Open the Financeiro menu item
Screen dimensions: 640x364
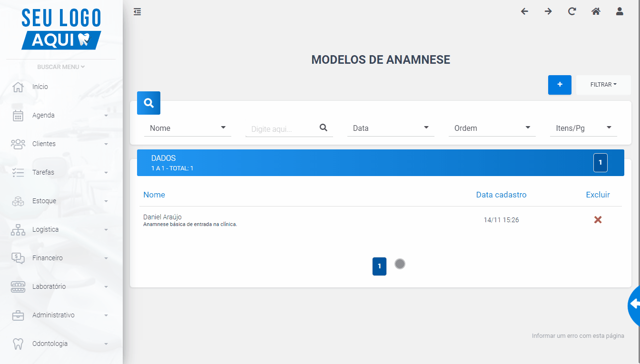coord(48,258)
